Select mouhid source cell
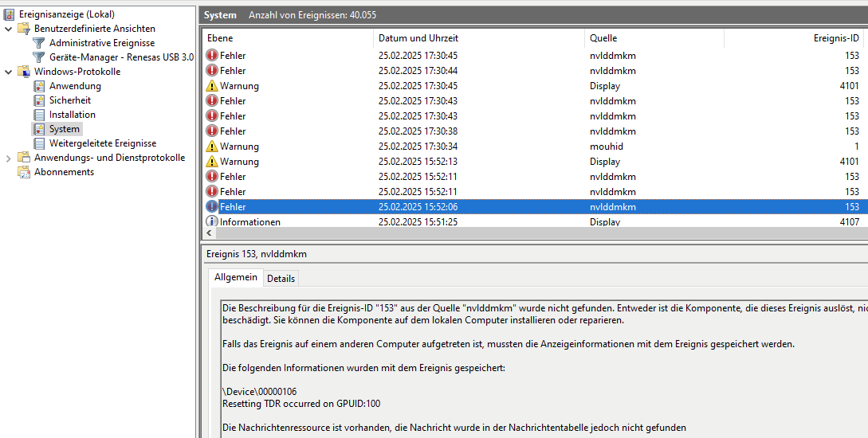The height and width of the screenshot is (438, 868). (607, 147)
